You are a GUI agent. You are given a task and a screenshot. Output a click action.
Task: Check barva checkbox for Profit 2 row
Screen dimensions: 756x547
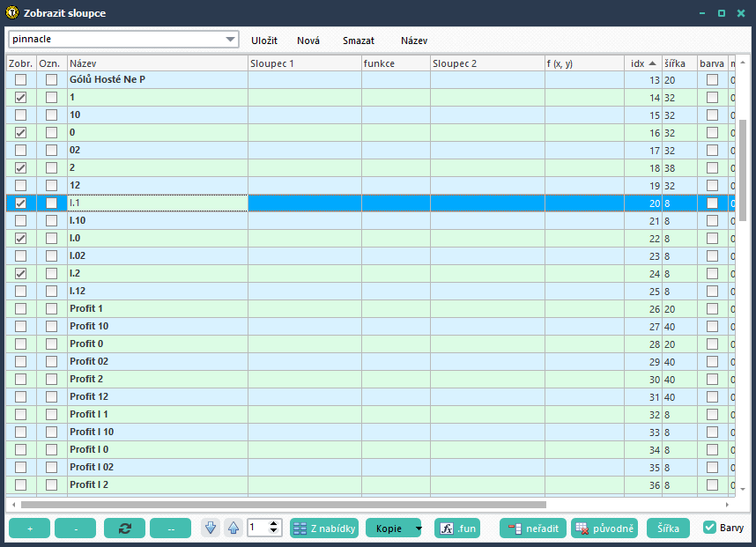(x=712, y=379)
